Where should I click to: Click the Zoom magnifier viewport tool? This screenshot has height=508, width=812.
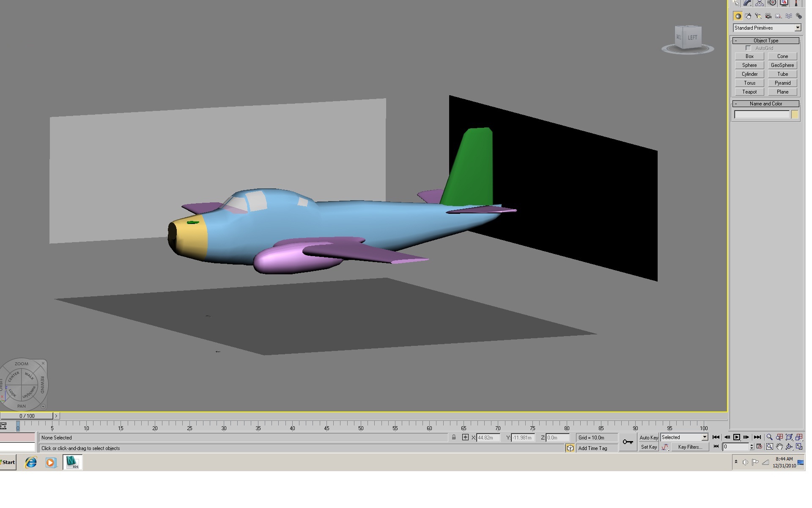769,437
